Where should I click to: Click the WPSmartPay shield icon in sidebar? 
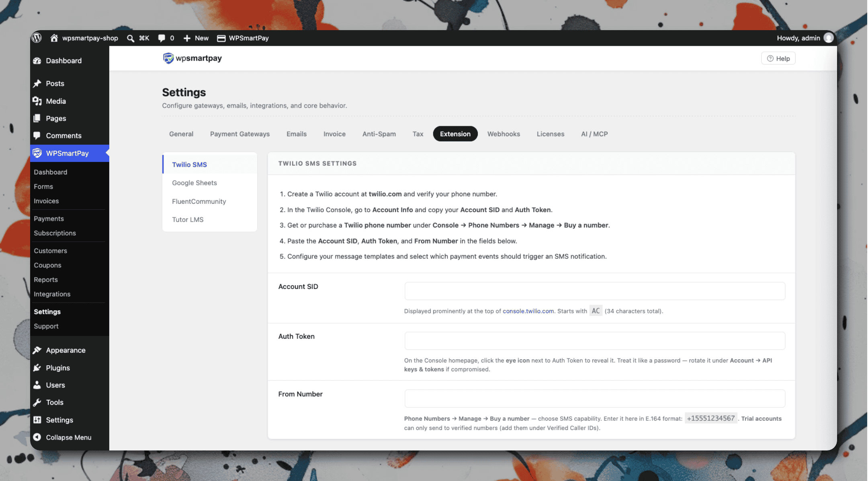37,153
